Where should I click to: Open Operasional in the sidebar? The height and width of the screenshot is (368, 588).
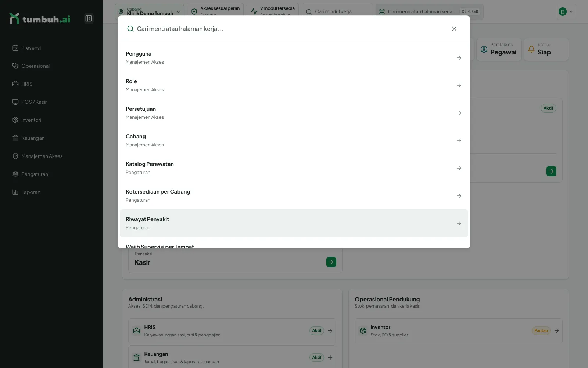[x=51, y=66]
